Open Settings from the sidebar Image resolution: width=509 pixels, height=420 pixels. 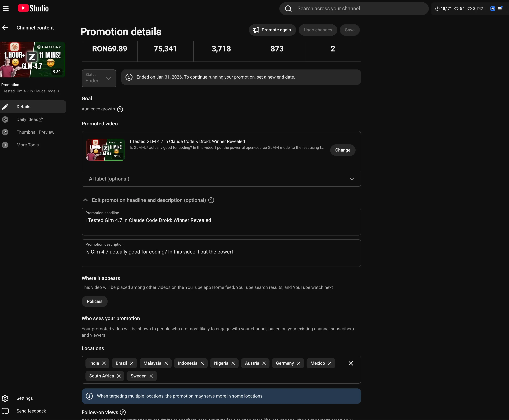(x=33, y=398)
